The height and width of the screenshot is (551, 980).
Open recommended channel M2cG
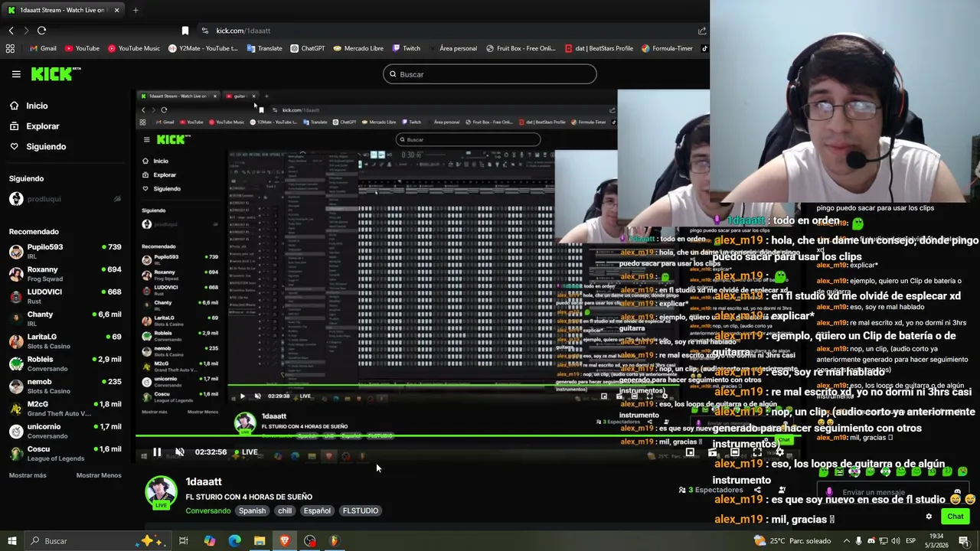(x=65, y=408)
